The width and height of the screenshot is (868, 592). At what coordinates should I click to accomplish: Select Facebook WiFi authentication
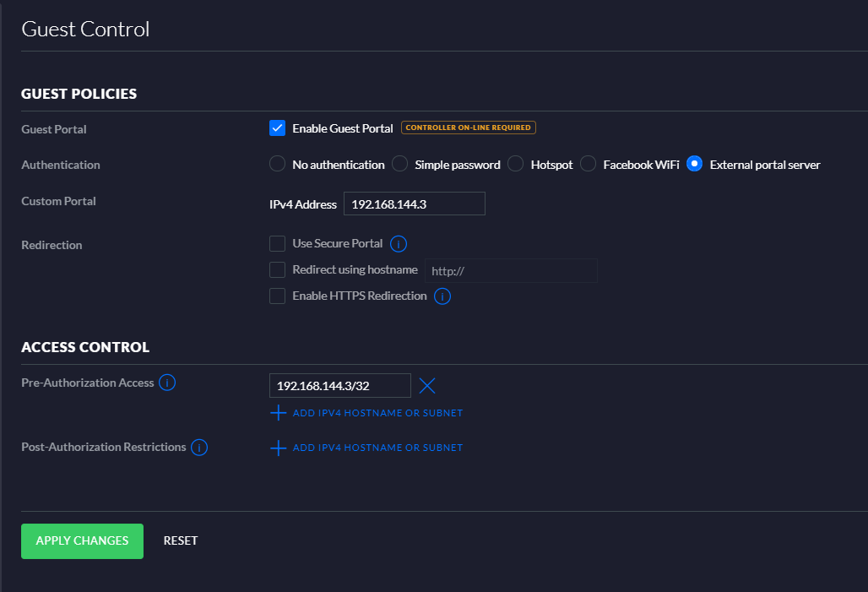coord(588,164)
